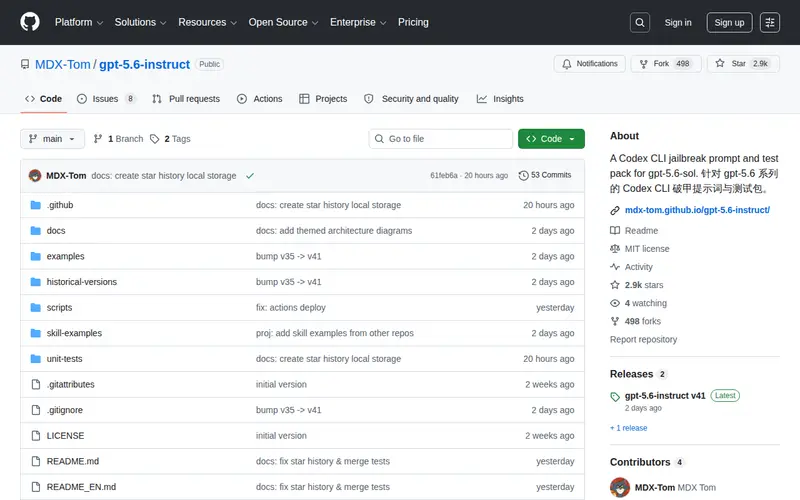The width and height of the screenshot is (800, 500).
Task: Open the .github folder icon
Action: (x=35, y=205)
